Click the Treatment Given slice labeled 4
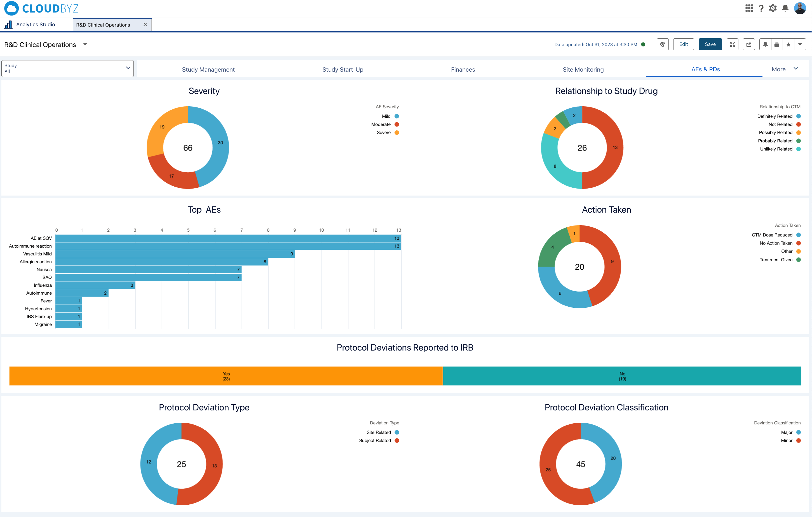812x517 pixels. (553, 247)
